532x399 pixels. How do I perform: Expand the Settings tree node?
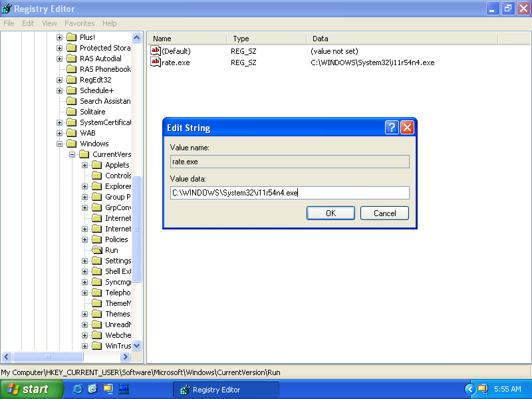[x=85, y=261]
